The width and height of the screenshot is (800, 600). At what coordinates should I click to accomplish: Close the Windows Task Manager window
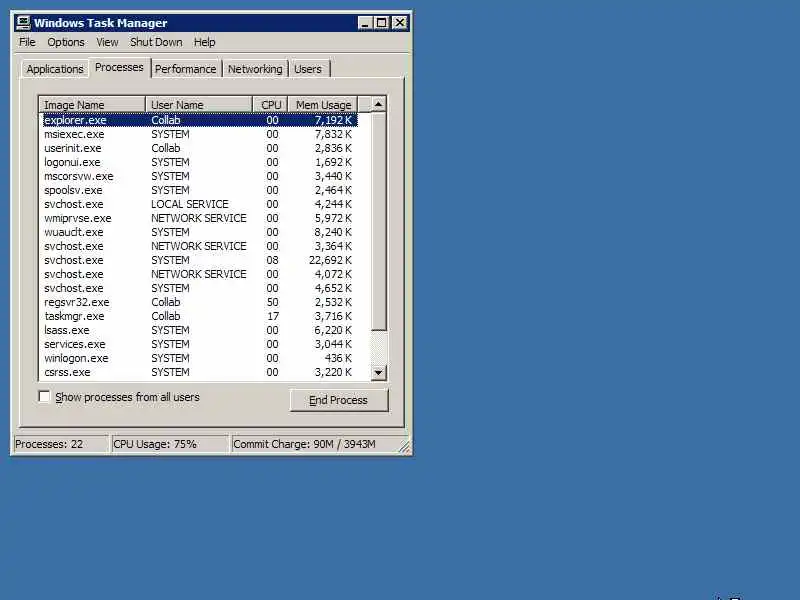pyautogui.click(x=400, y=23)
